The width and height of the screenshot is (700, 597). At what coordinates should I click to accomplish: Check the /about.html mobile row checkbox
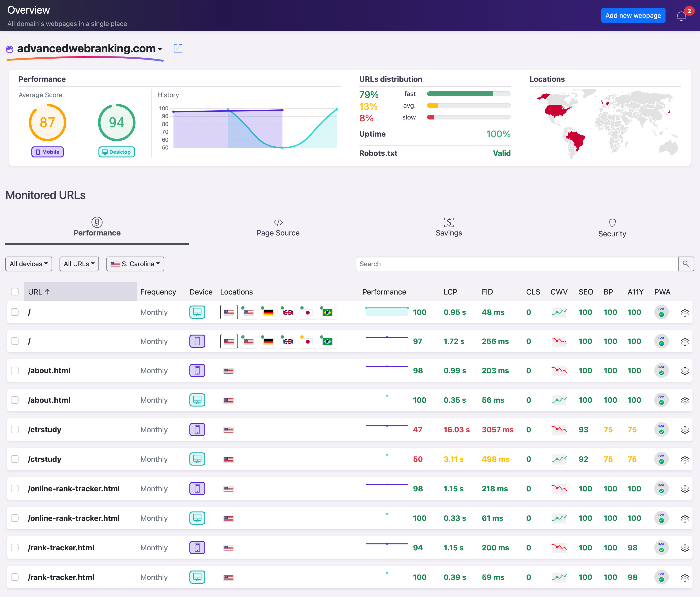pyautogui.click(x=15, y=371)
